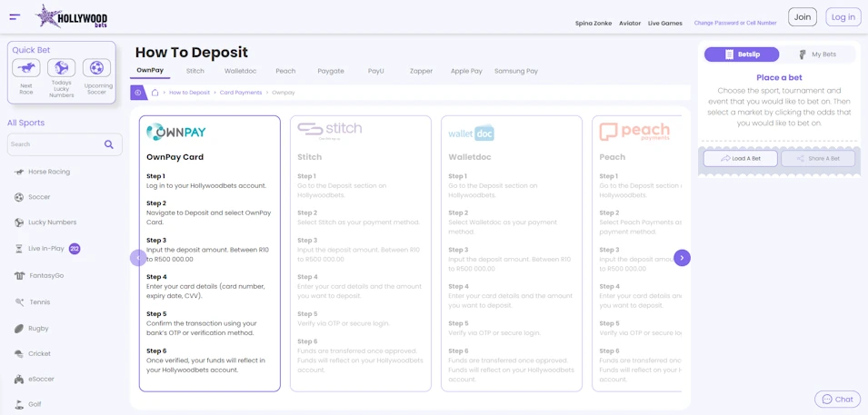Click the Place a bet heading
Image resolution: width=868 pixels, height=415 pixels.
[780, 77]
